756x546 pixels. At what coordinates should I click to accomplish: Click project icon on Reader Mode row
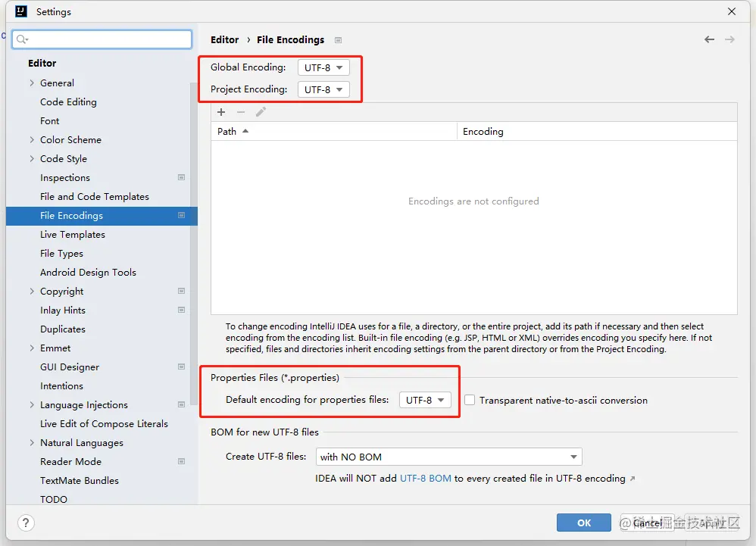[x=181, y=462]
